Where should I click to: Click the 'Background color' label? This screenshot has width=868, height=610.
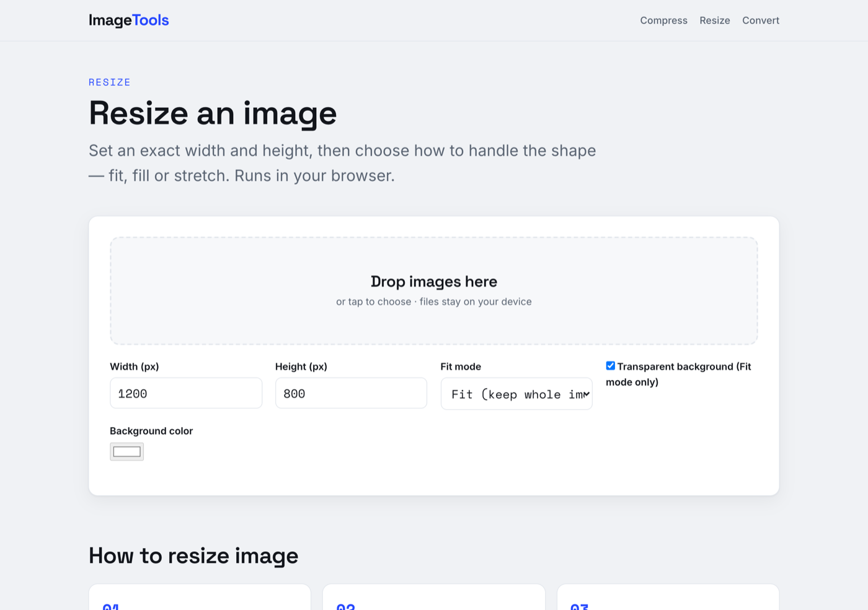[x=151, y=431]
